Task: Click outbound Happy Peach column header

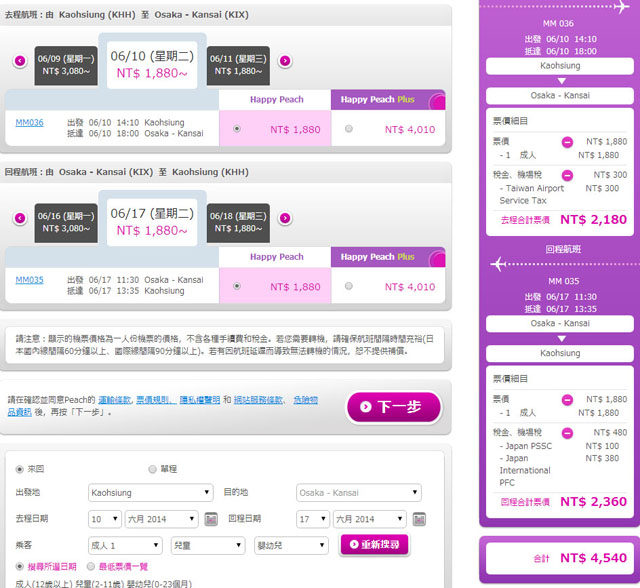Action: (x=275, y=100)
